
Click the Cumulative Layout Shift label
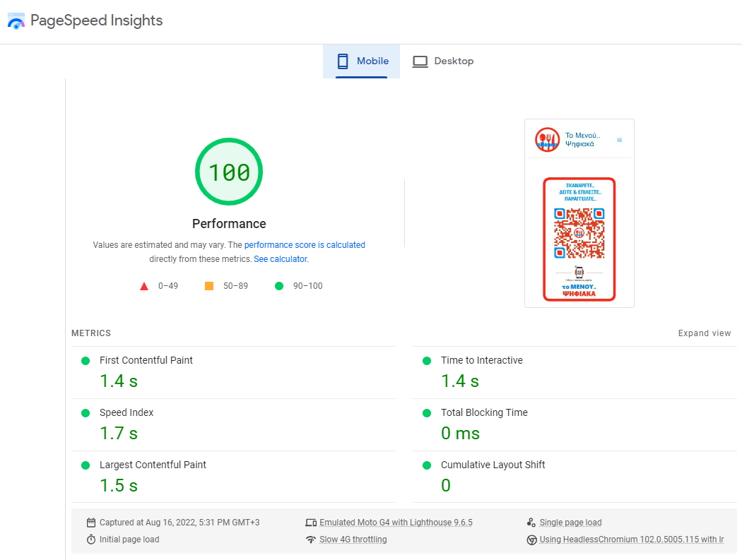(493, 465)
